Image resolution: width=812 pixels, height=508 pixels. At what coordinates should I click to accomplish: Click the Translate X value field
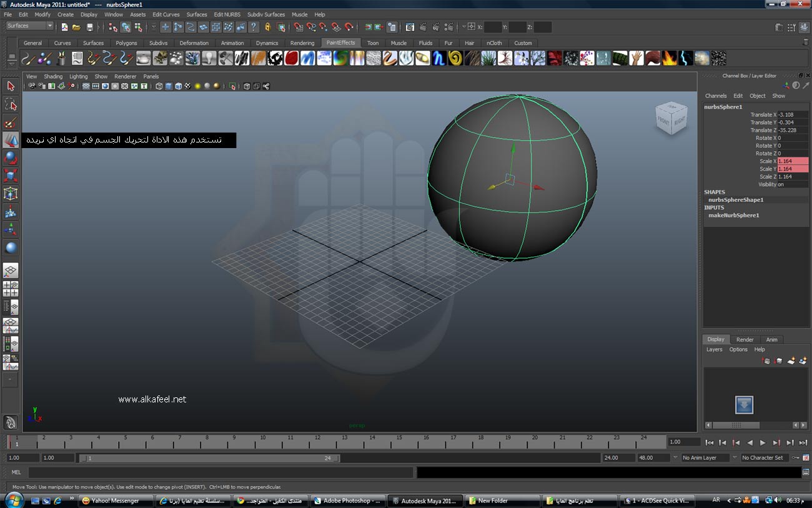pos(792,115)
